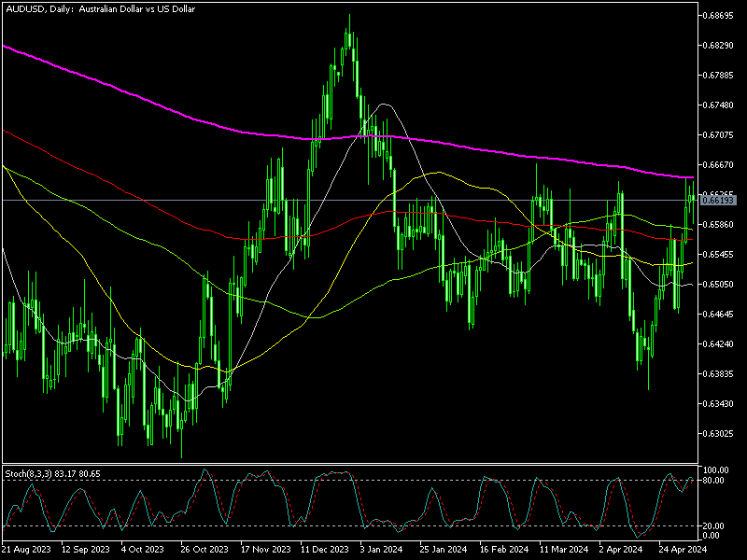Click the 26 Oct 2023 date label
Image resolution: width=747 pixels, height=560 pixels.
click(204, 551)
